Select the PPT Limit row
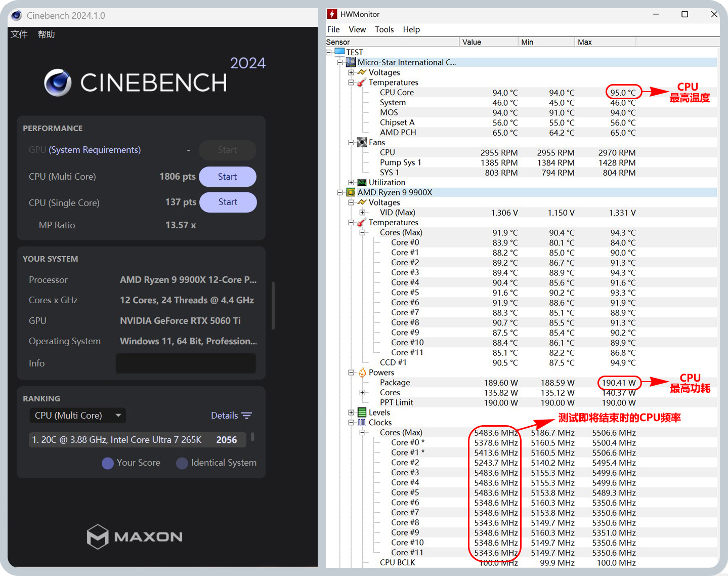 [522, 403]
